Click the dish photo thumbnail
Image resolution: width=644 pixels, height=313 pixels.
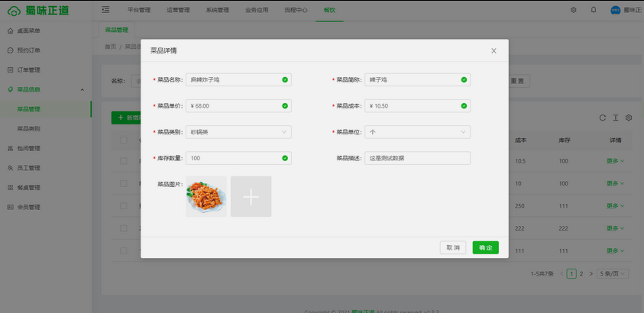[x=206, y=196]
